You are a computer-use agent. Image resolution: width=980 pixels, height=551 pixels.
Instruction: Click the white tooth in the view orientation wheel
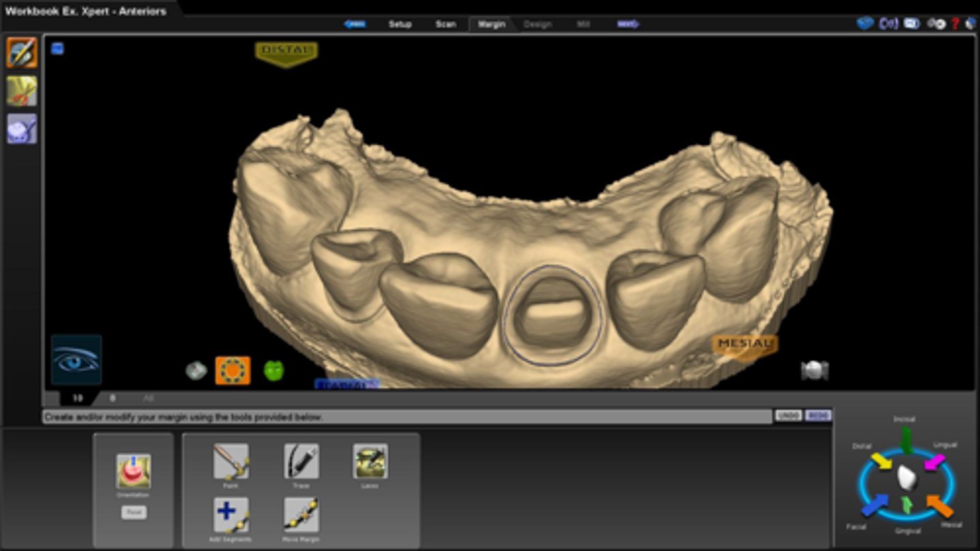click(x=906, y=477)
